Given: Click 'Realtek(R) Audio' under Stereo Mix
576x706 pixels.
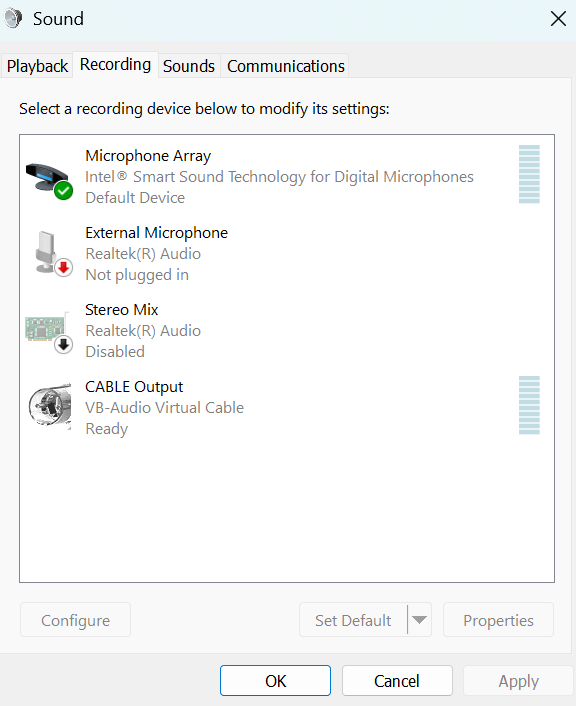Looking at the screenshot, I should (143, 331).
